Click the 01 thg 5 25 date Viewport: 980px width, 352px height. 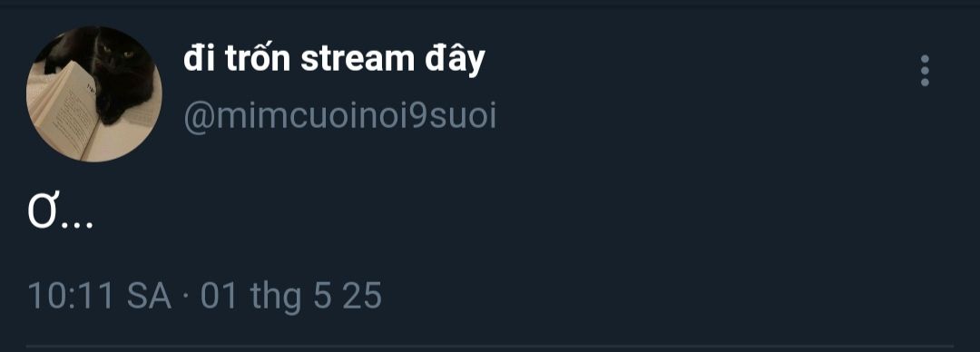point(290,296)
